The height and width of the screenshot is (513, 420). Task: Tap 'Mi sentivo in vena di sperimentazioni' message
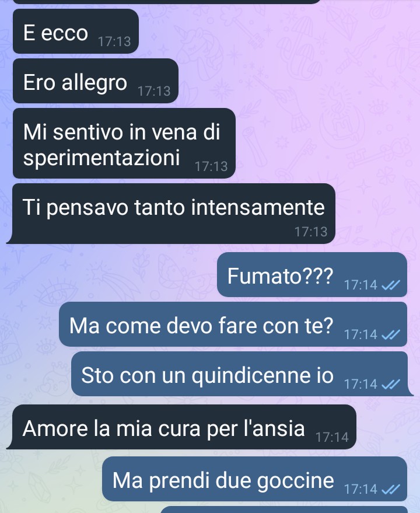(124, 144)
